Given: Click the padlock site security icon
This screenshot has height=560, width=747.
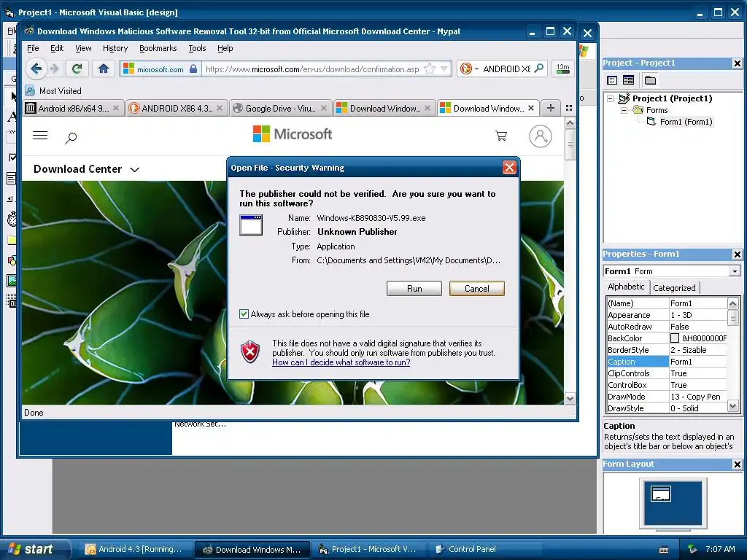Looking at the screenshot, I should (193, 69).
